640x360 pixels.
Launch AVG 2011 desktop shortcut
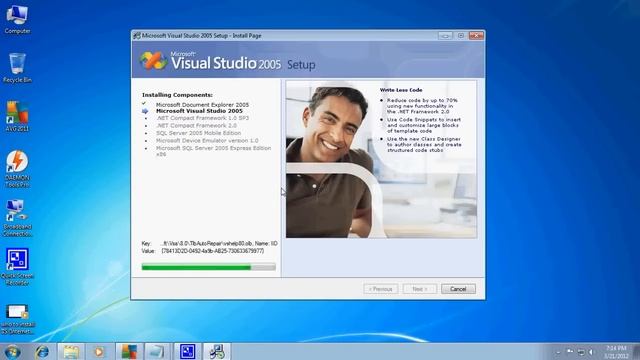pos(17,116)
